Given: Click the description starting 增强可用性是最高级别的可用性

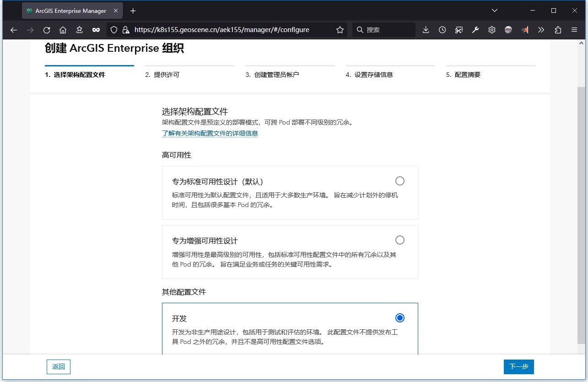Looking at the screenshot, I should pos(284,259).
